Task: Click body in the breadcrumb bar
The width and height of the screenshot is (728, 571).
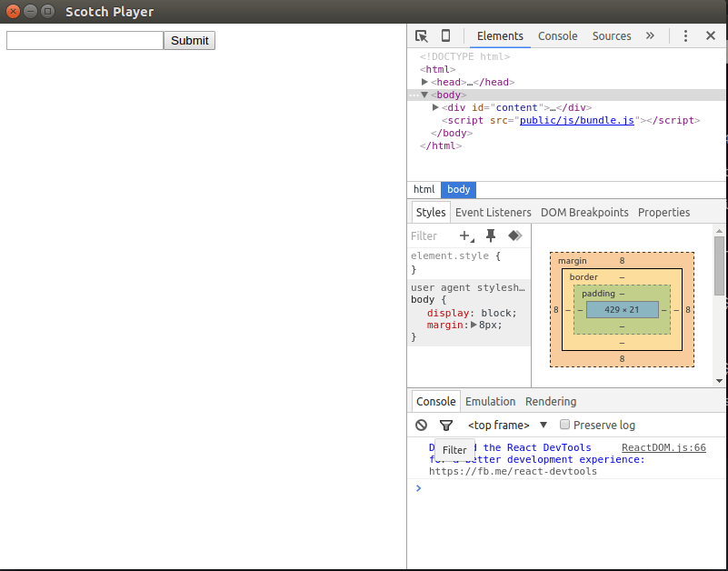Action: [x=459, y=189]
